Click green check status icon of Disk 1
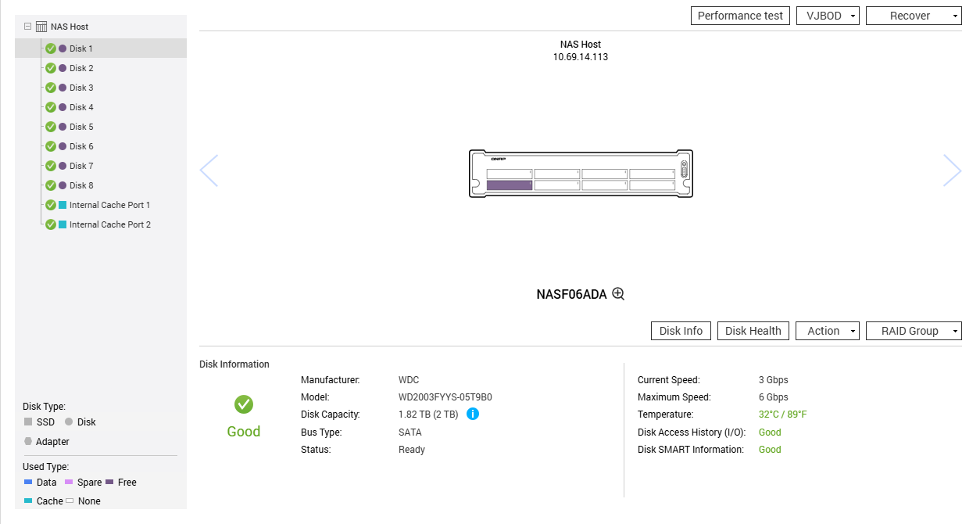This screenshot has width=980, height=524. coord(51,48)
